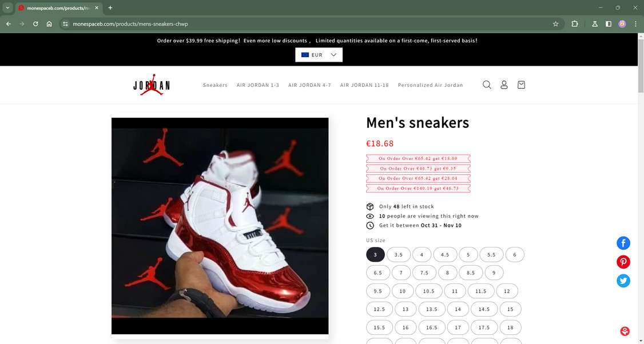Choose size 8.5 option
The height and width of the screenshot is (344, 644).
(x=471, y=273)
